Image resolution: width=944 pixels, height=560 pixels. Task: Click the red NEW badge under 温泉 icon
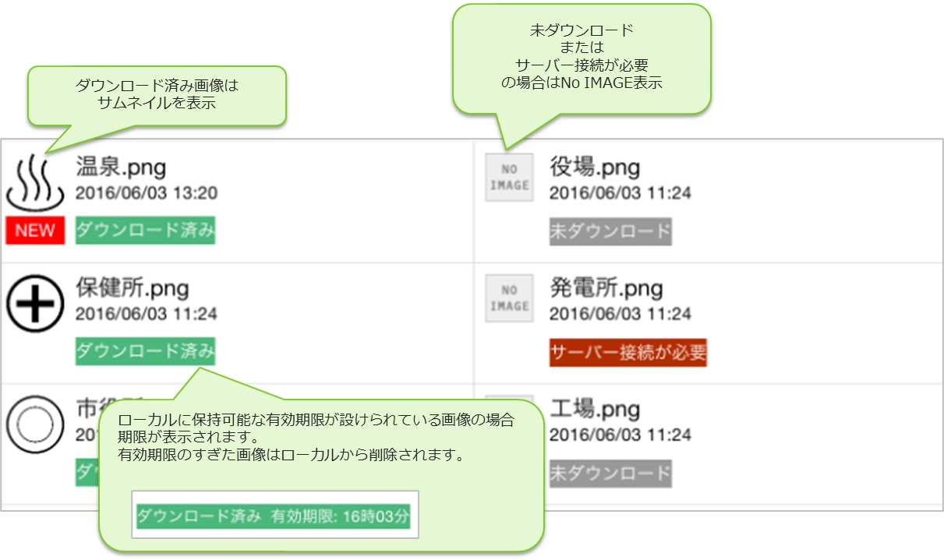point(35,231)
